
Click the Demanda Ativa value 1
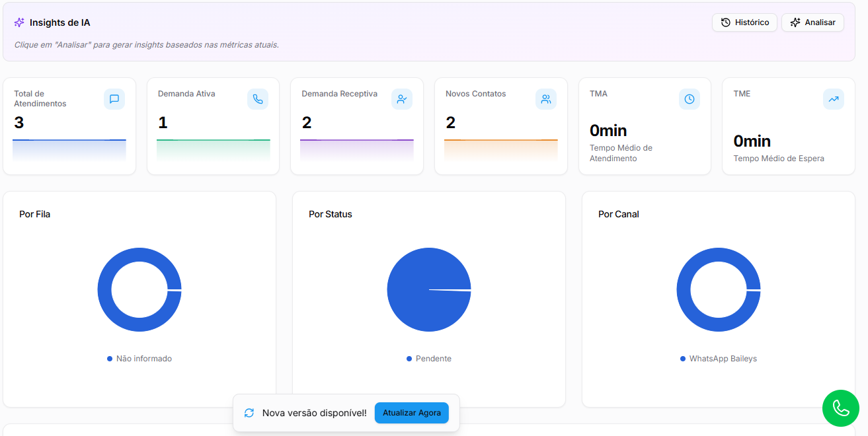click(163, 123)
